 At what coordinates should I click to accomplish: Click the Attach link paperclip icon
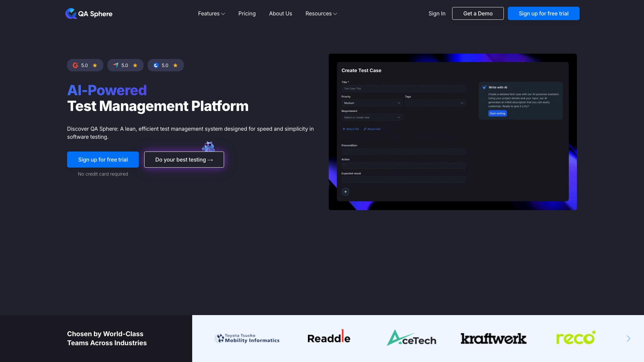(365, 129)
